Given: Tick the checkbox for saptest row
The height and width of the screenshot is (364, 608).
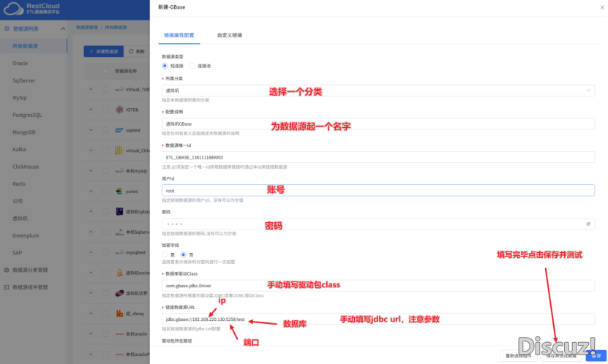Looking at the screenshot, I should tap(105, 130).
